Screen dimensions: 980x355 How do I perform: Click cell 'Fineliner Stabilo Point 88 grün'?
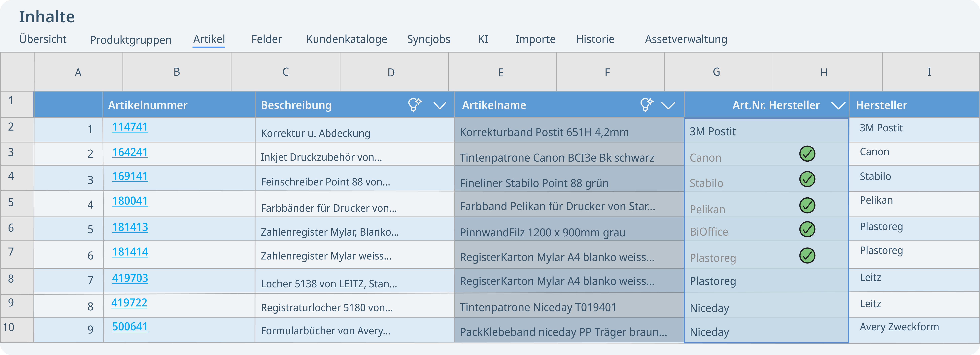tap(569, 178)
